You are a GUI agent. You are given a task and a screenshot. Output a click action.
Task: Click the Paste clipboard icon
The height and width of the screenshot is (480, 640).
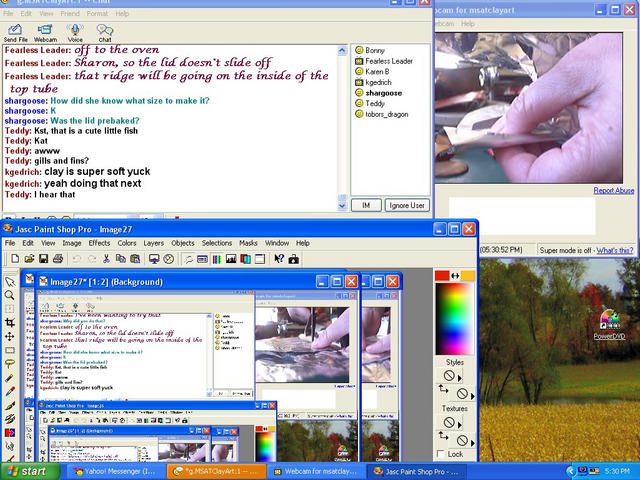point(135,259)
